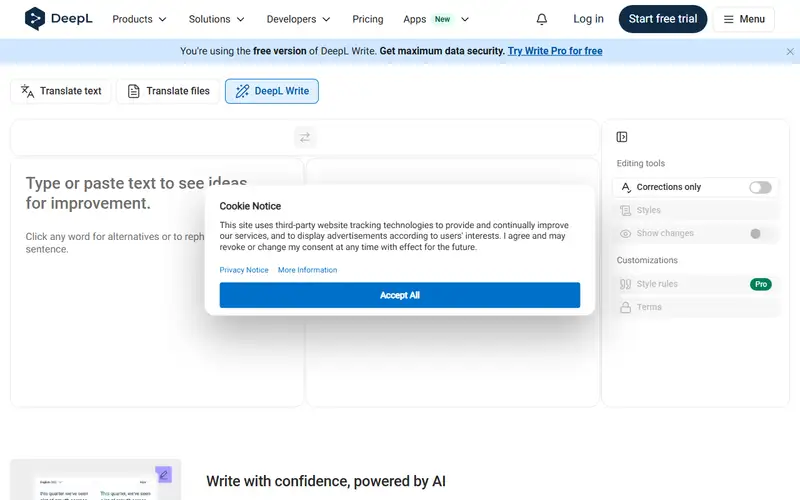Click the Terms option
This screenshot has width=800, height=500.
(x=696, y=307)
